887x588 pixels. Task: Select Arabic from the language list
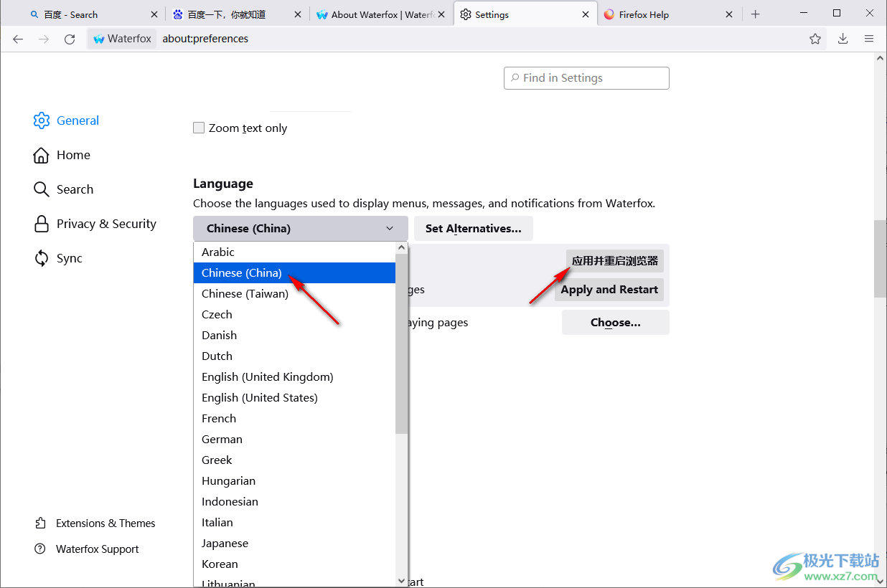(294, 252)
